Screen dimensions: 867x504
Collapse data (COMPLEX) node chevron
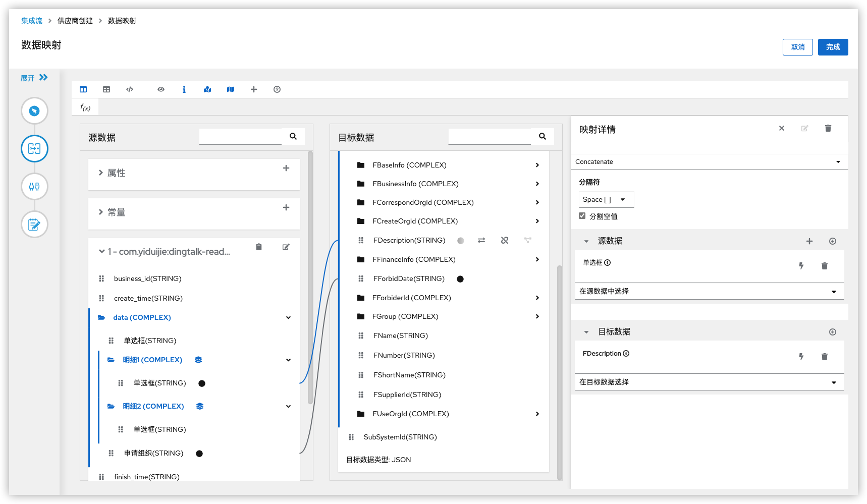tap(288, 318)
